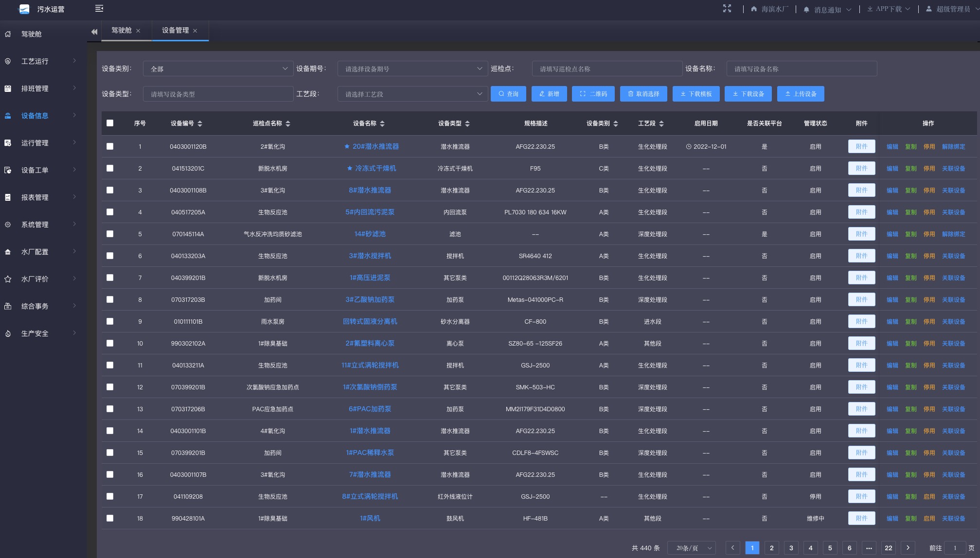This screenshot has width=980, height=558.
Task: Sort by 设备名称 column arrows
Action: pos(382,123)
